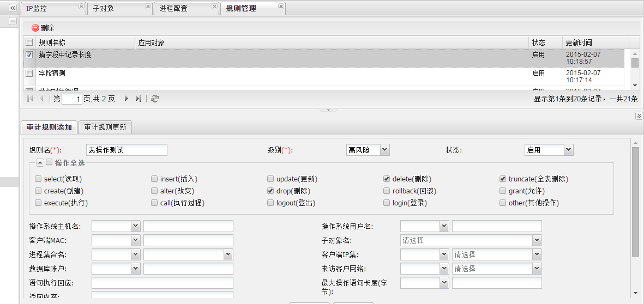Screen dimensions: 644x304
Task: Open the 状态 dropdown showing 启用
Action: coord(569,150)
